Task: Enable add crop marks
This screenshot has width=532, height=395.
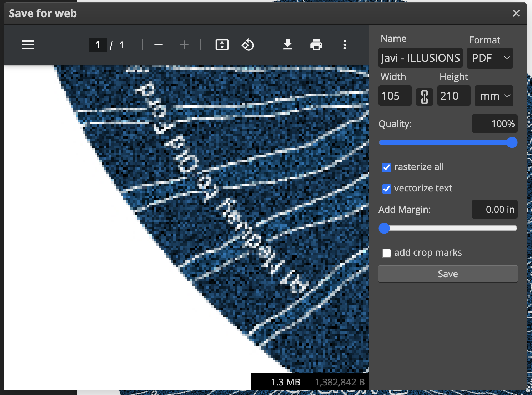Action: coord(386,252)
